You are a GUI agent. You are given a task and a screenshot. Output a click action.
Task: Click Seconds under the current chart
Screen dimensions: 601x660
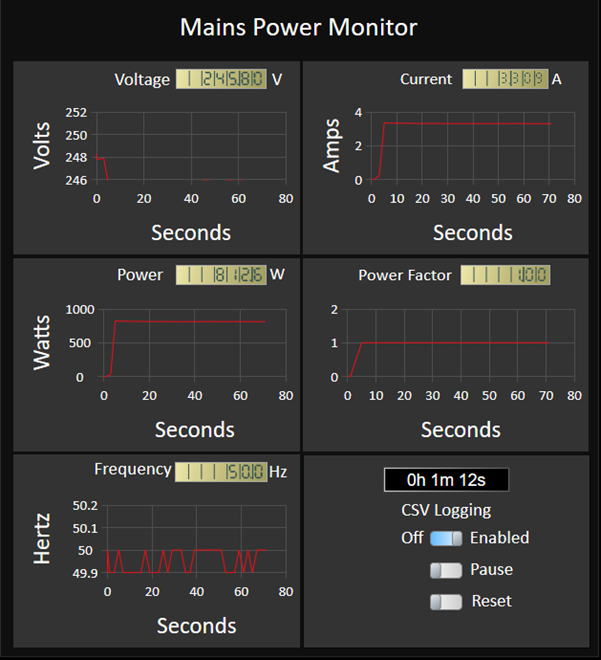pos(473,233)
